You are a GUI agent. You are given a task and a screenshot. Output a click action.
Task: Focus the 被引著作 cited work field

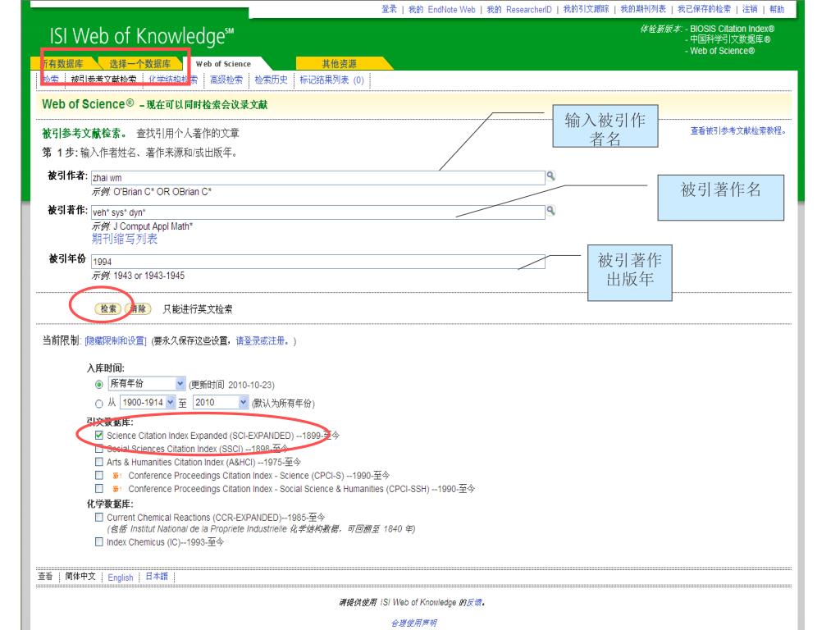pos(318,212)
